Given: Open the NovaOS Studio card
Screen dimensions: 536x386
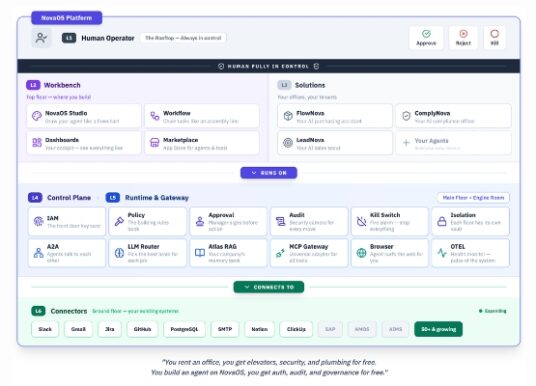Looking at the screenshot, I should coord(84,116).
